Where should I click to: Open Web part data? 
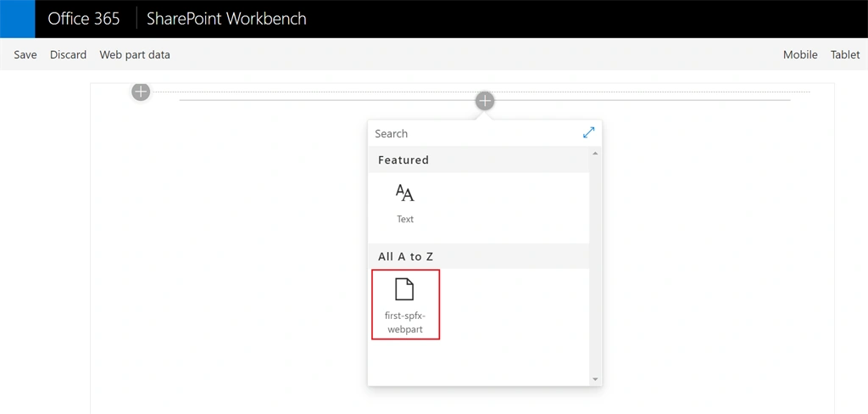pyautogui.click(x=135, y=54)
